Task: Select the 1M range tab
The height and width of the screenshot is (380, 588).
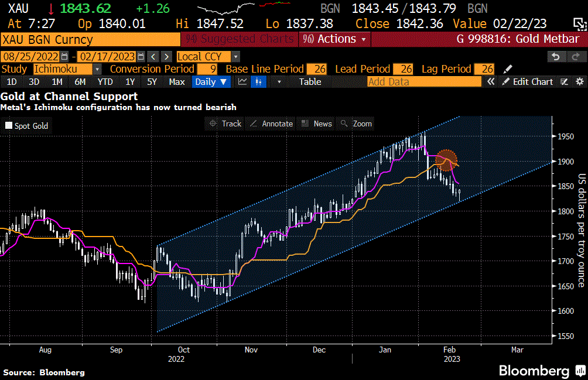Action: [57, 82]
